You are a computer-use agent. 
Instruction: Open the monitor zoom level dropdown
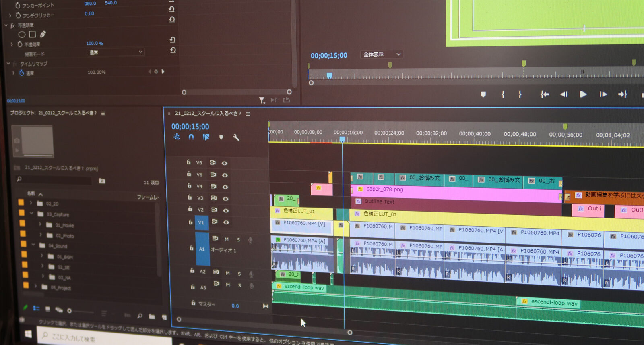click(381, 54)
